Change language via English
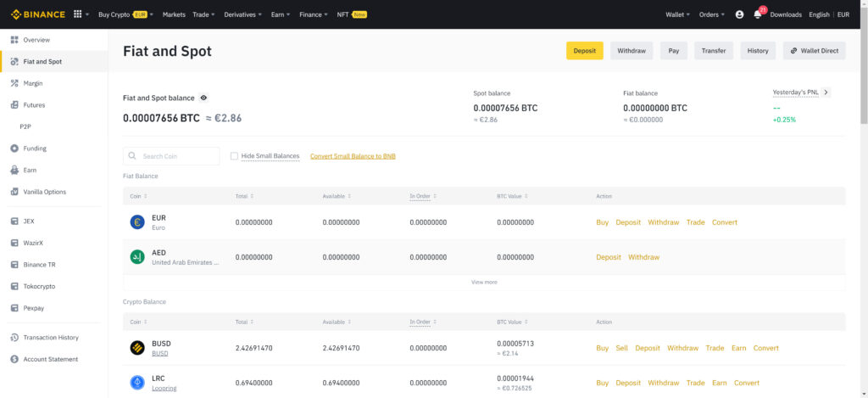Image resolution: width=868 pixels, height=398 pixels. (819, 14)
